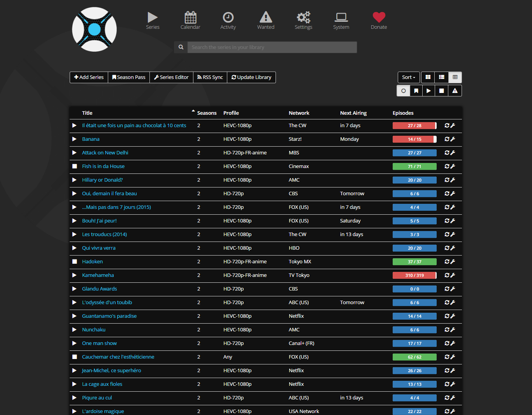Click the Season Pass button

129,77
